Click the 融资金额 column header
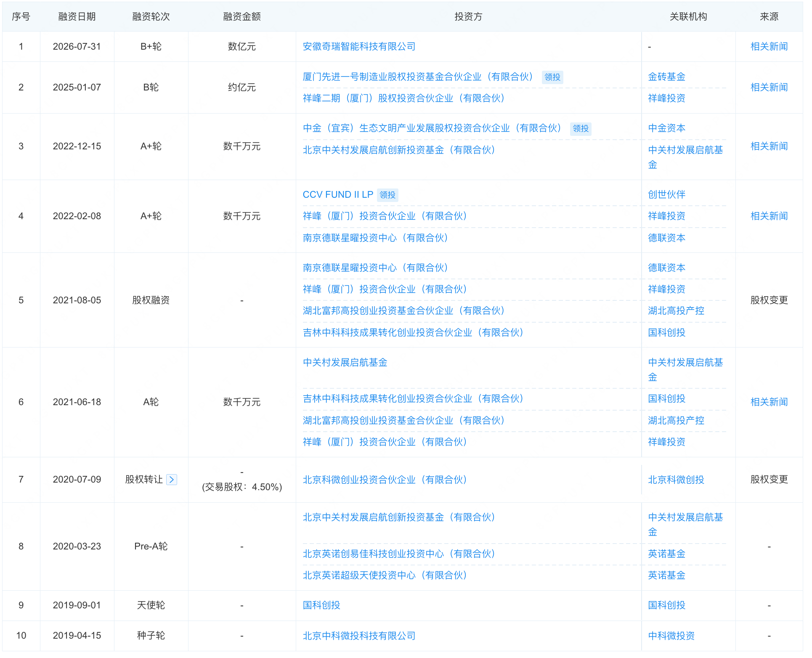The image size is (812, 658). pos(242,17)
